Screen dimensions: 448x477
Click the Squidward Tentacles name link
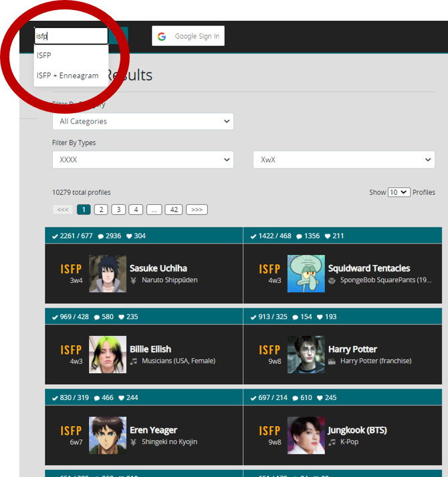click(x=369, y=268)
